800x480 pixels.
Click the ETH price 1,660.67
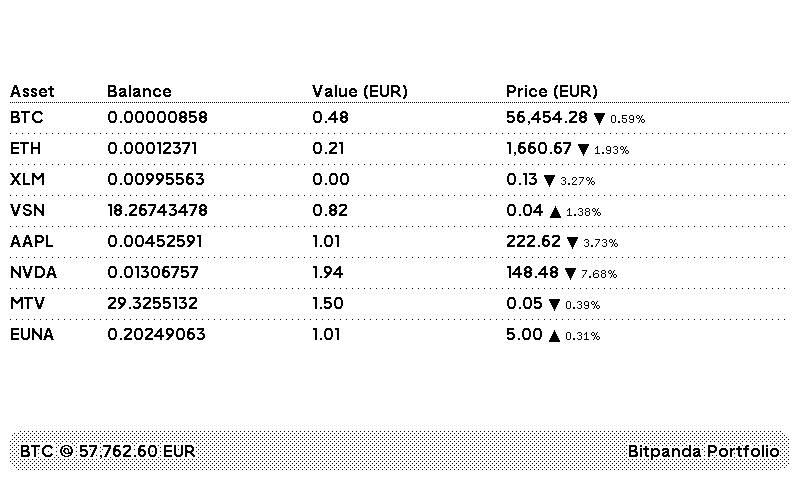pyautogui.click(x=539, y=149)
